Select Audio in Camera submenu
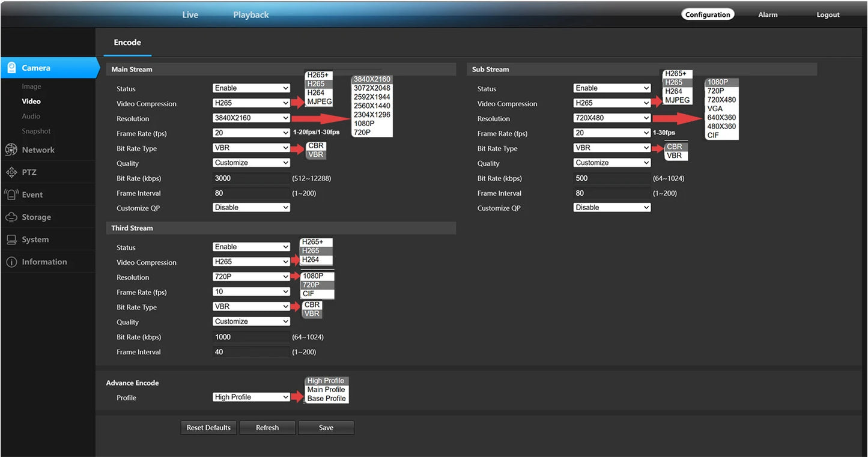868x457 pixels. click(x=31, y=117)
